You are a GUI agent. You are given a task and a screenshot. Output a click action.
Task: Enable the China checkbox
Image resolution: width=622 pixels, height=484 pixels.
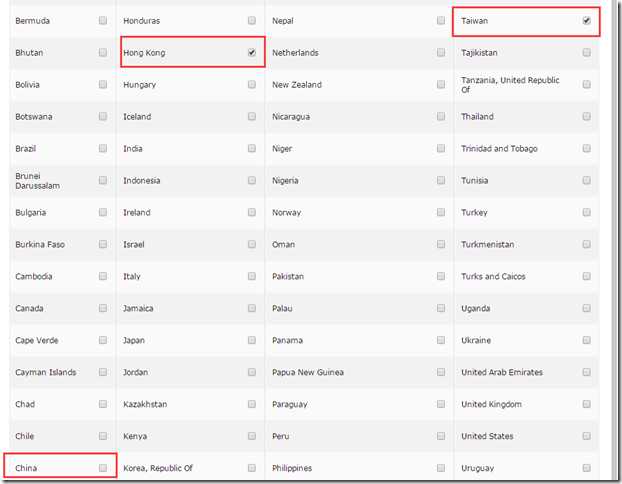(103, 468)
